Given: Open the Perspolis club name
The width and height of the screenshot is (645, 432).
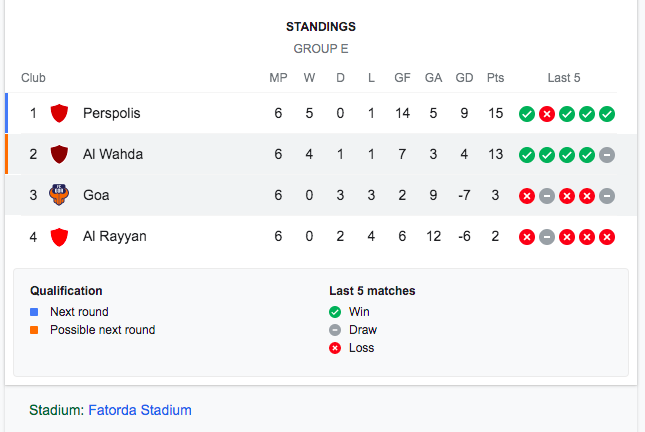Looking at the screenshot, I should tap(111, 113).
